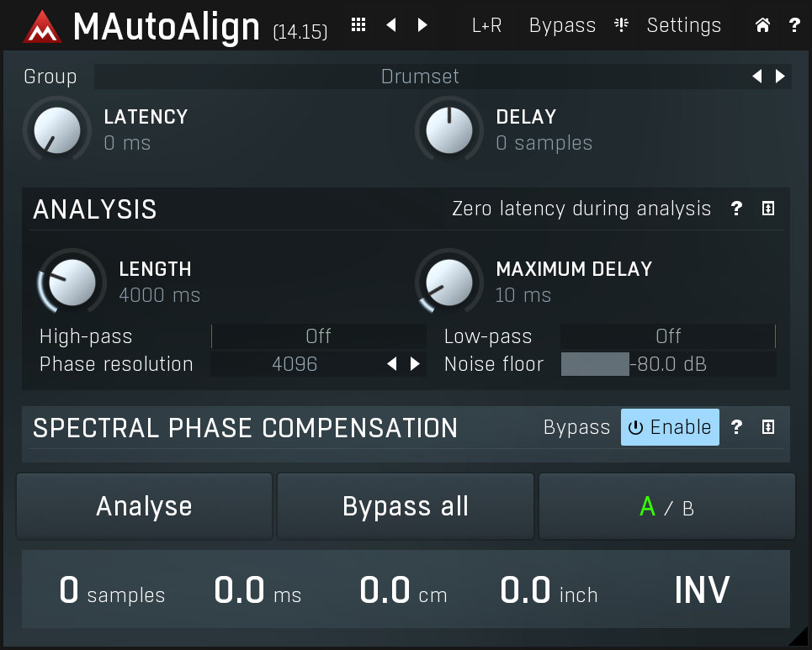Click the Analysis section help icon

pyautogui.click(x=736, y=209)
